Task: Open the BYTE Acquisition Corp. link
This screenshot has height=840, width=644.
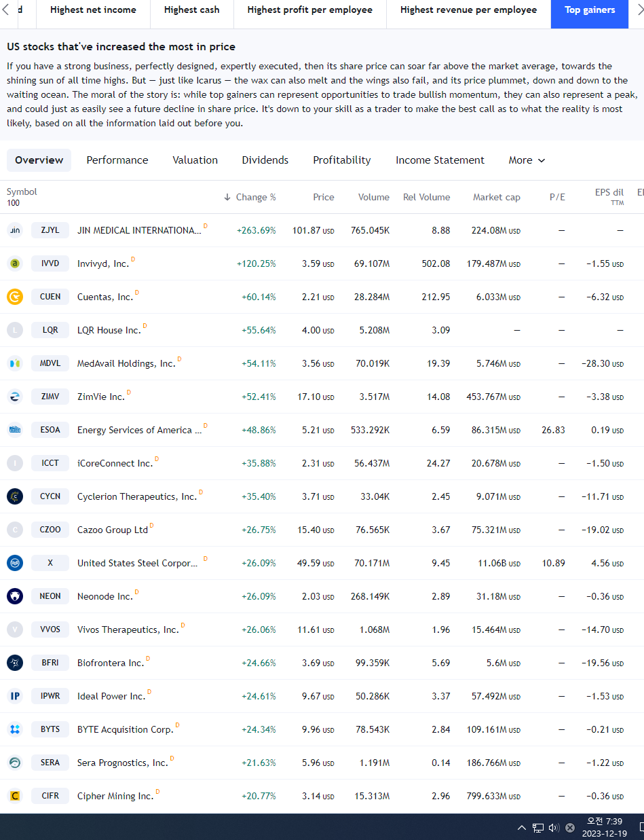Action: pyautogui.click(x=126, y=729)
